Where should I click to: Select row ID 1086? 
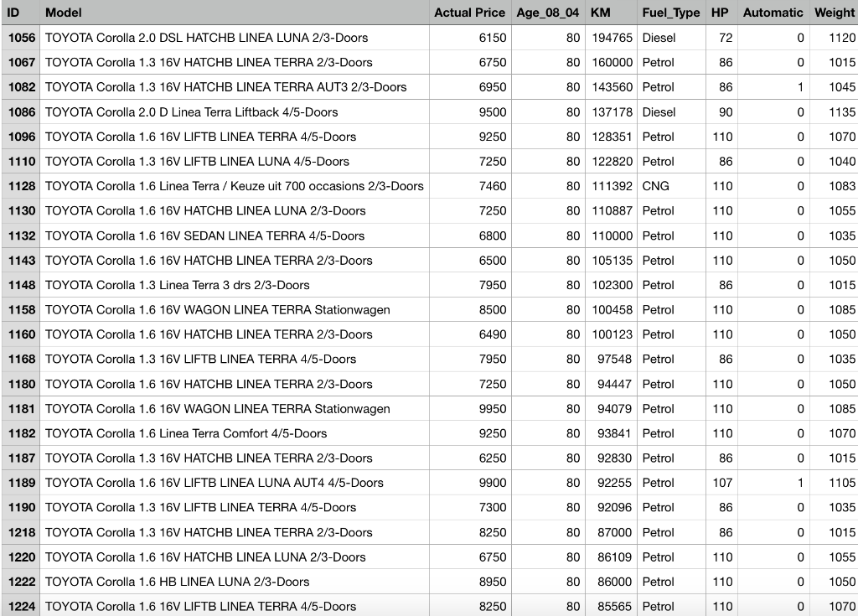coord(20,112)
